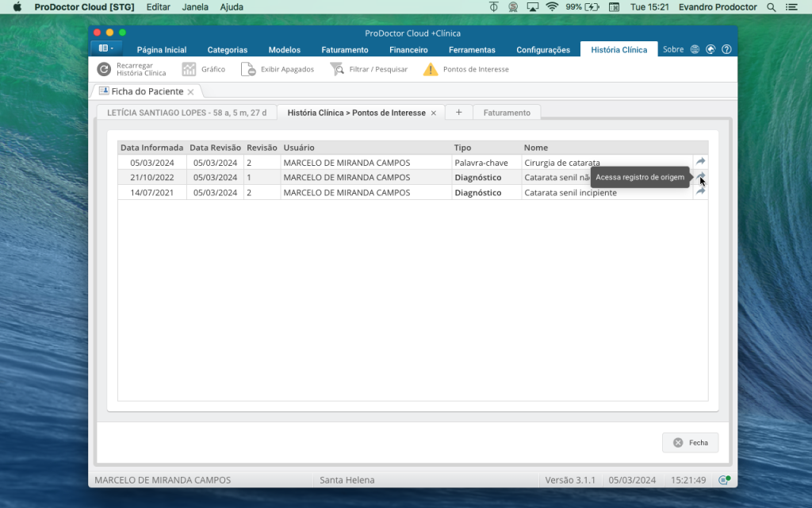
Task: Open the Categorias tab
Action: 228,50
